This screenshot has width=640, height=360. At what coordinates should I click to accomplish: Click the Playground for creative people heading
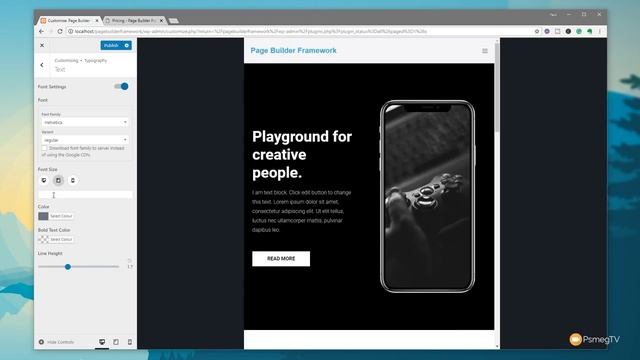(302, 154)
